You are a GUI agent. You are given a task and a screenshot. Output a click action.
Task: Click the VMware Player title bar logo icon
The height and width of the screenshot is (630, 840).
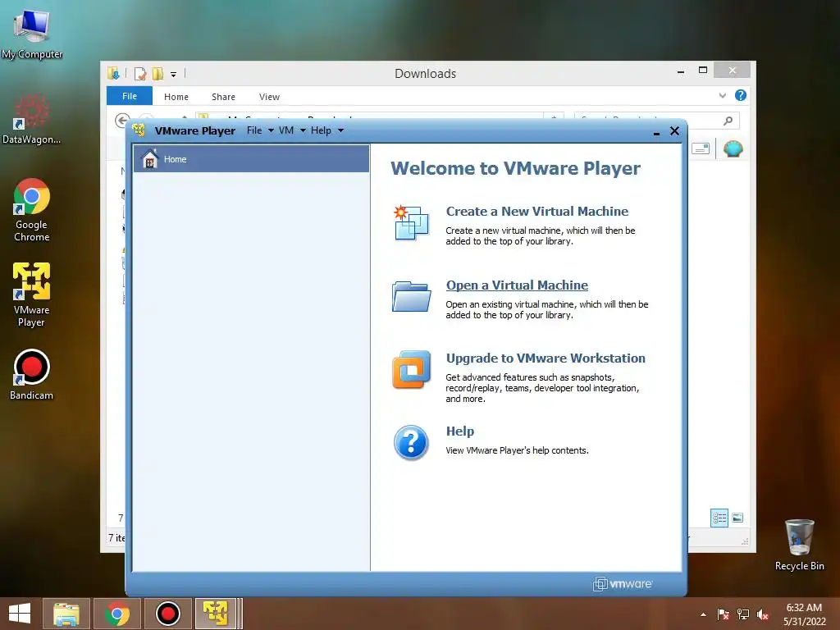(139, 130)
